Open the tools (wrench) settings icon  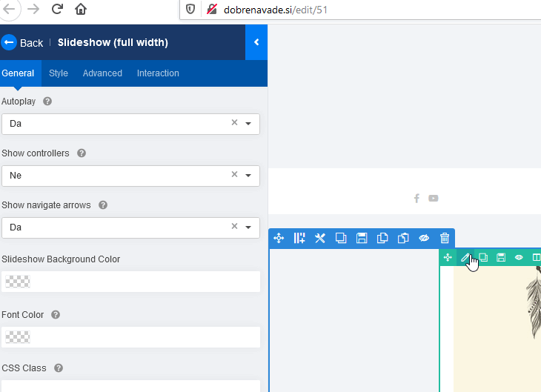click(x=320, y=238)
